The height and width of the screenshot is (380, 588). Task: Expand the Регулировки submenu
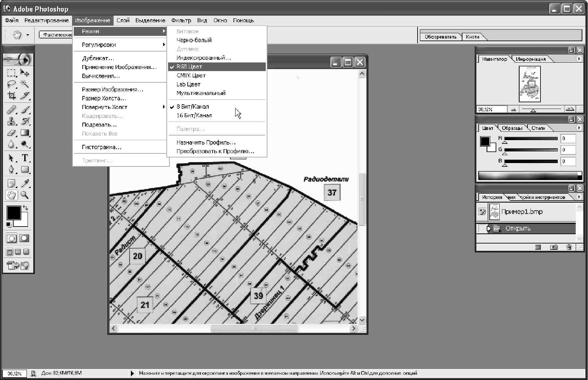point(120,45)
